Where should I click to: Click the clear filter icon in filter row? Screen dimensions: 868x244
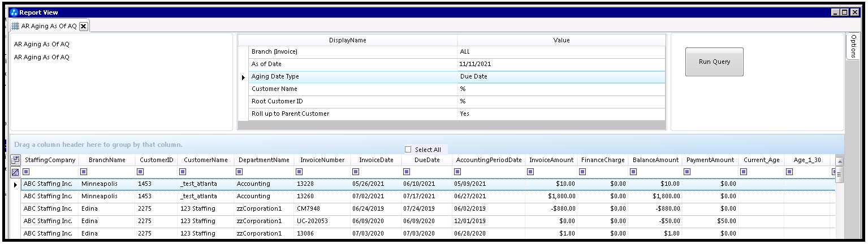pyautogui.click(x=15, y=172)
